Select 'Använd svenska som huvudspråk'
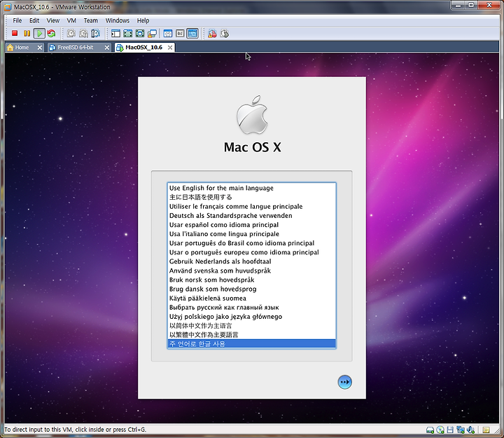 pyautogui.click(x=252, y=271)
